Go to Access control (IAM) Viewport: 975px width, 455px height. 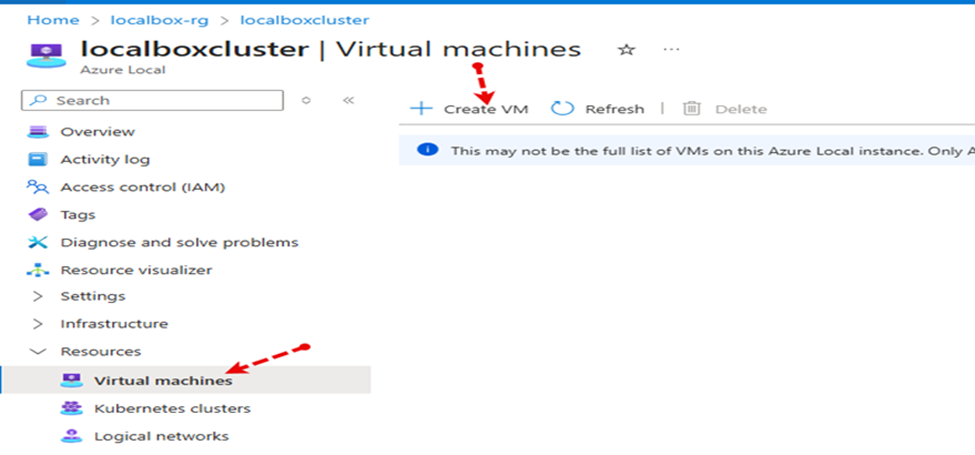[x=142, y=187]
